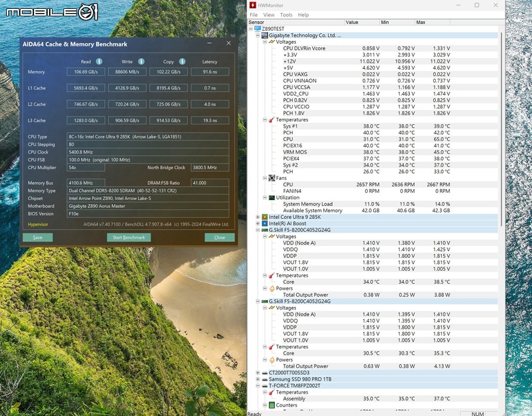532x416 pixels.
Task: Collapse the Z890TEST root node
Action: 251,29
